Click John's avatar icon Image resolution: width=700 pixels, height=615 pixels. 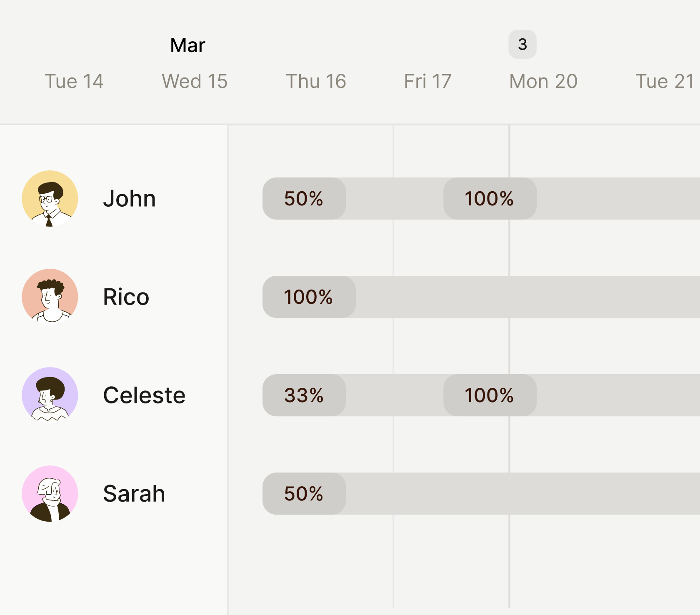click(x=50, y=198)
